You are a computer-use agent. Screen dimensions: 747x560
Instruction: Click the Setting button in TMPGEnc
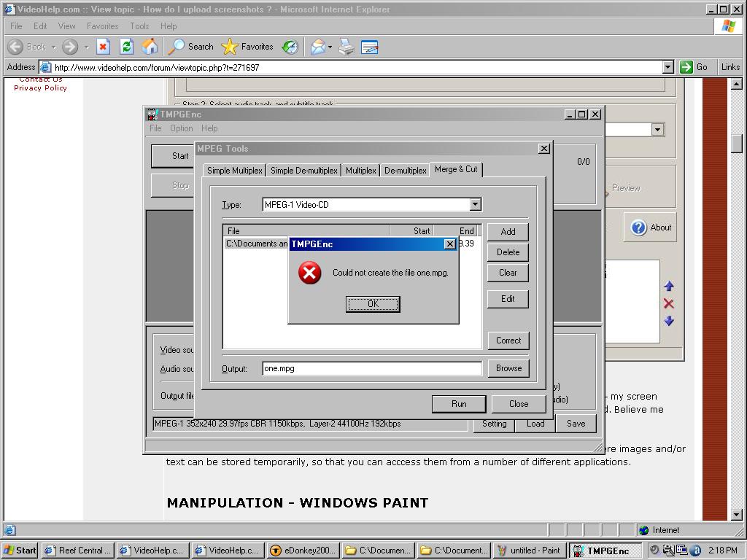[x=494, y=424]
